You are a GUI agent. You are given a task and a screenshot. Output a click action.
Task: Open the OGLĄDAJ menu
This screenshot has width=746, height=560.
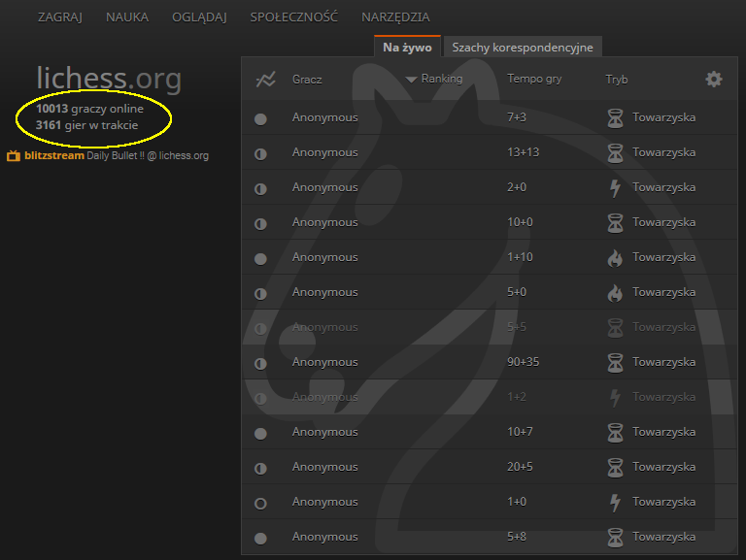pyautogui.click(x=199, y=17)
